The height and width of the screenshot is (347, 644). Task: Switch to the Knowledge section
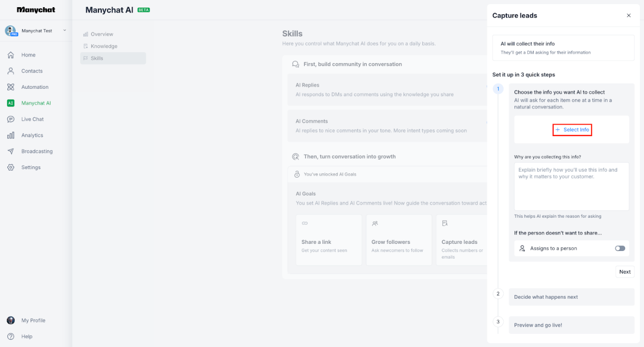[x=104, y=46]
